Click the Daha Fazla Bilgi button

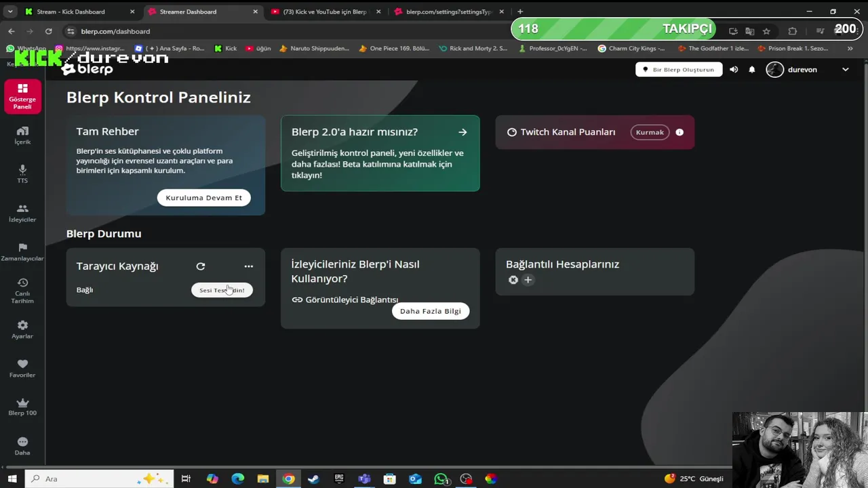pyautogui.click(x=430, y=311)
